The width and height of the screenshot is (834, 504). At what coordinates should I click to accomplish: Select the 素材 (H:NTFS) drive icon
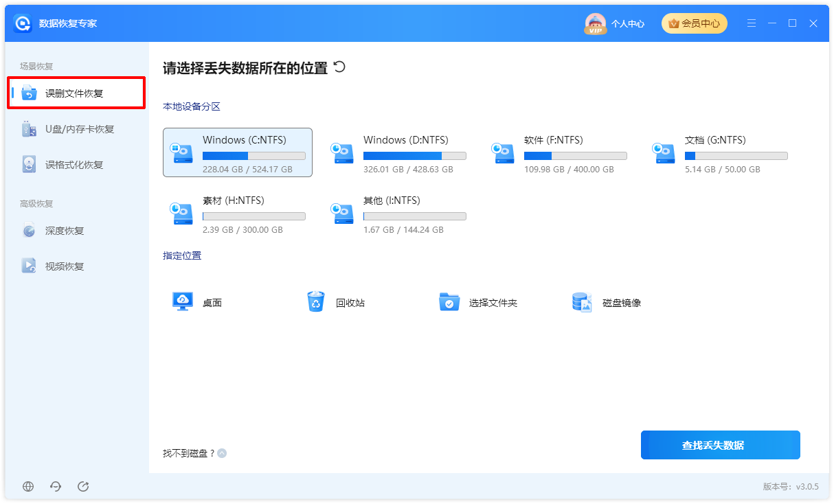(x=182, y=214)
